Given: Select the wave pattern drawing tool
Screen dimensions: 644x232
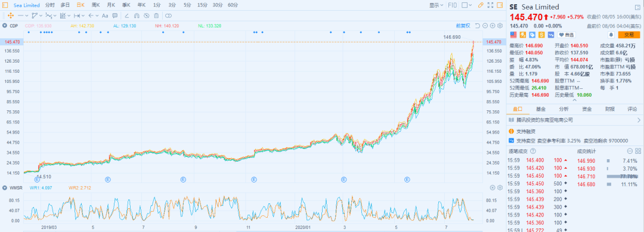Looking at the screenshot, I should click(x=49, y=16).
